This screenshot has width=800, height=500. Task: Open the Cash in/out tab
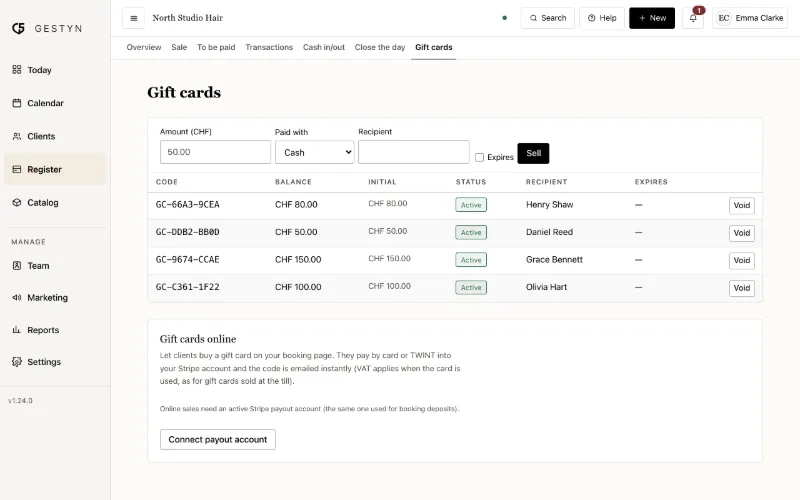(324, 47)
